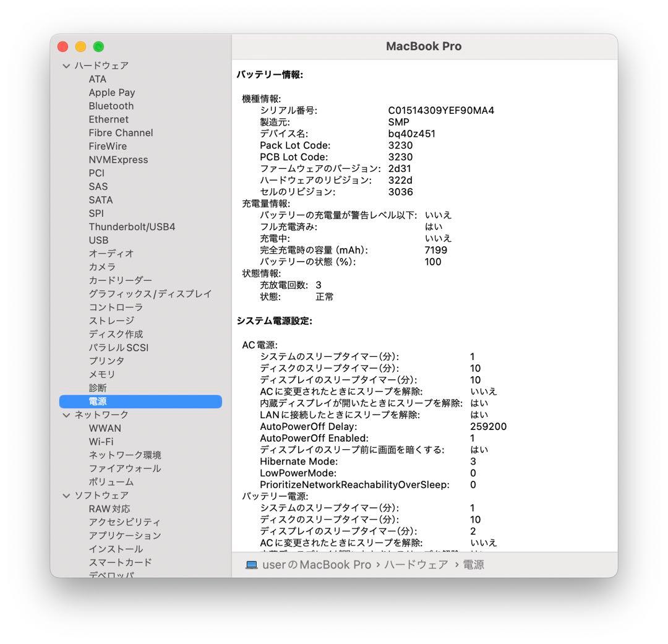Select Apple Pay in the sidebar

[x=112, y=92]
